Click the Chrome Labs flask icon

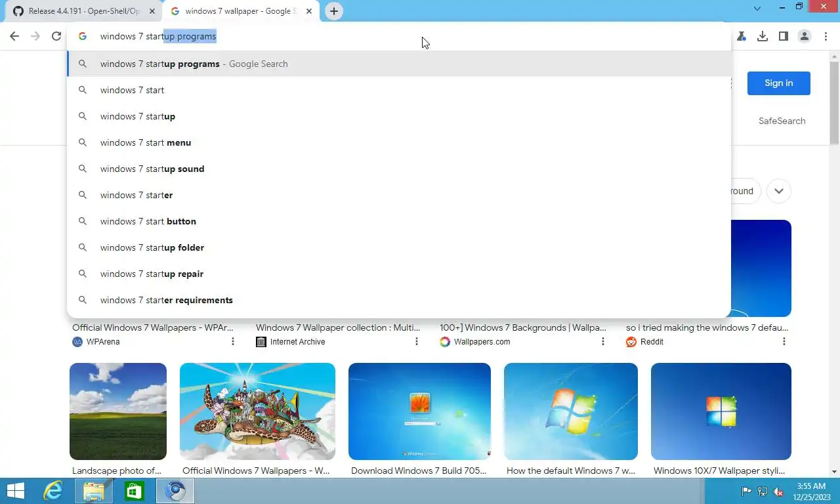pos(742,36)
